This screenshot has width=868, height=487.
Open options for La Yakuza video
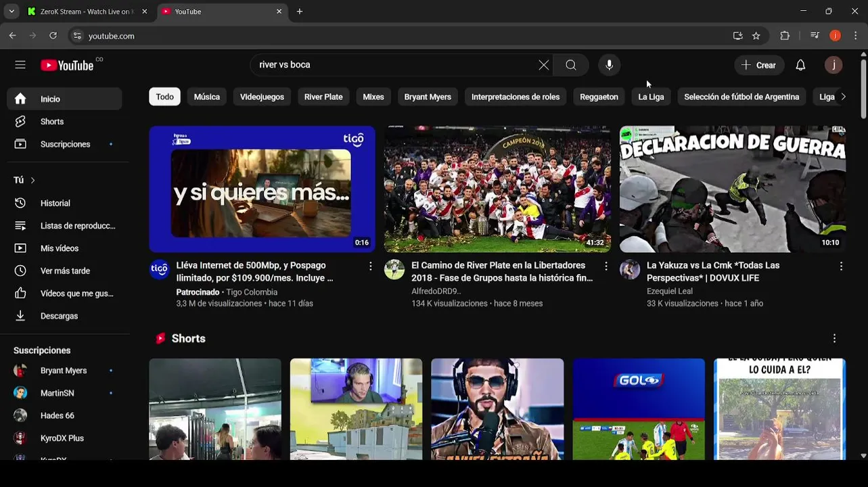point(841,266)
